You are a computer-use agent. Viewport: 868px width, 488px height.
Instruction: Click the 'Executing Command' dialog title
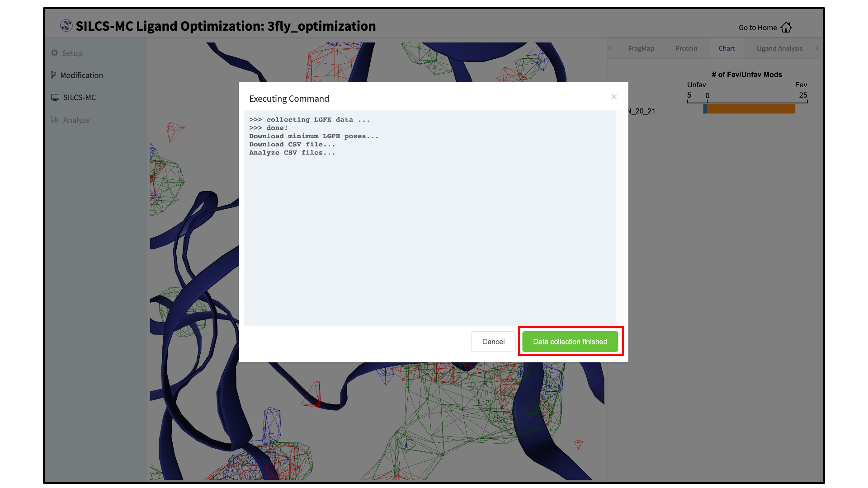(289, 99)
